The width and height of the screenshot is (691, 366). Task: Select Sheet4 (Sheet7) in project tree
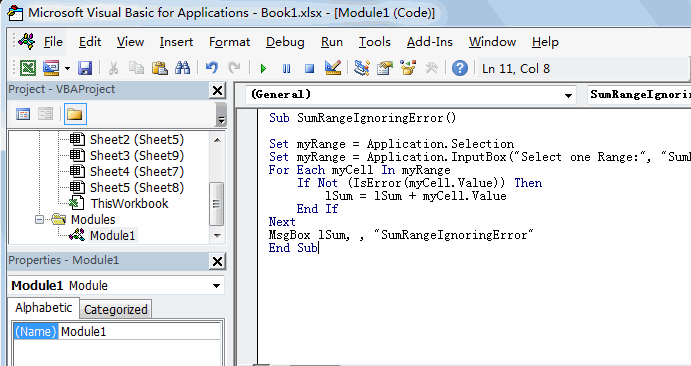137,171
